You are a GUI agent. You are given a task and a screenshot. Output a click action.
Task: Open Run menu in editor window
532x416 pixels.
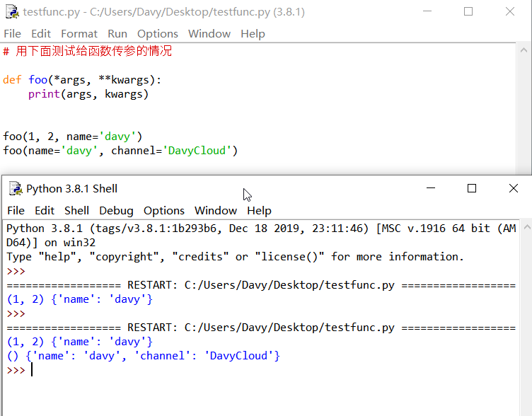(x=117, y=33)
